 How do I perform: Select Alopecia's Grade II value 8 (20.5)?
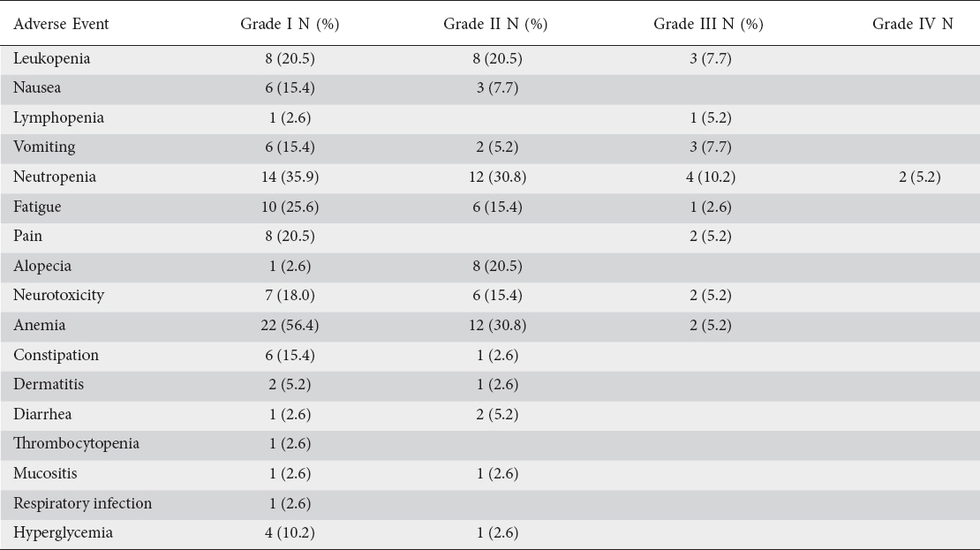tap(494, 267)
